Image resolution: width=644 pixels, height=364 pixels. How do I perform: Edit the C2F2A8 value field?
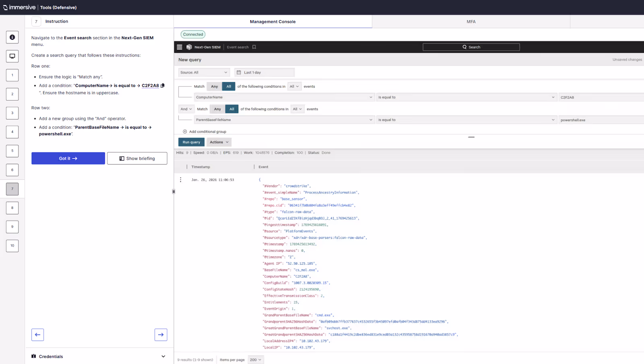point(601,97)
